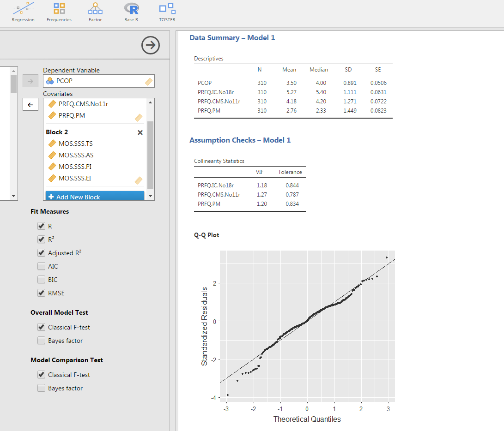The image size is (504, 431).
Task: Select the Regression analysis icon
Action: click(x=23, y=12)
